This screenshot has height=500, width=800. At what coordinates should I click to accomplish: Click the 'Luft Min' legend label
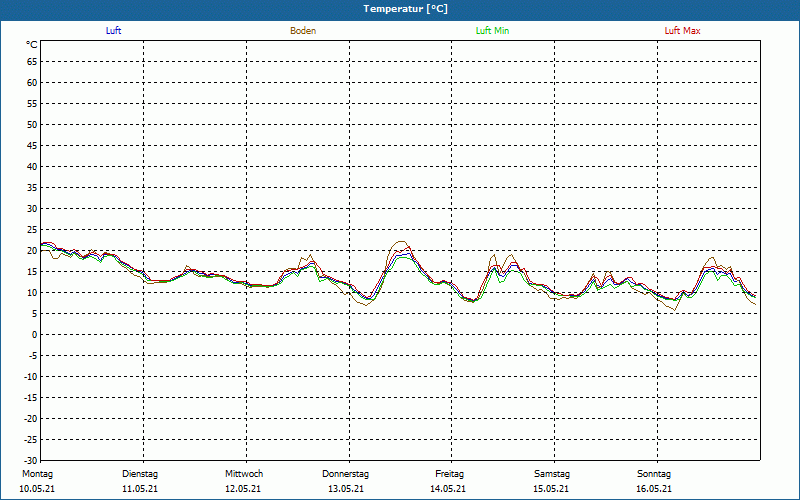pos(492,31)
